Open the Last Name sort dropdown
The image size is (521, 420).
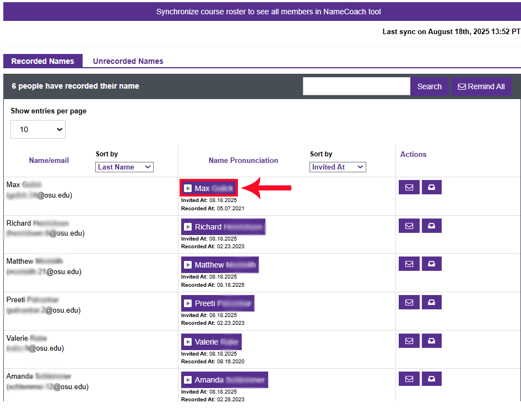[x=124, y=167]
